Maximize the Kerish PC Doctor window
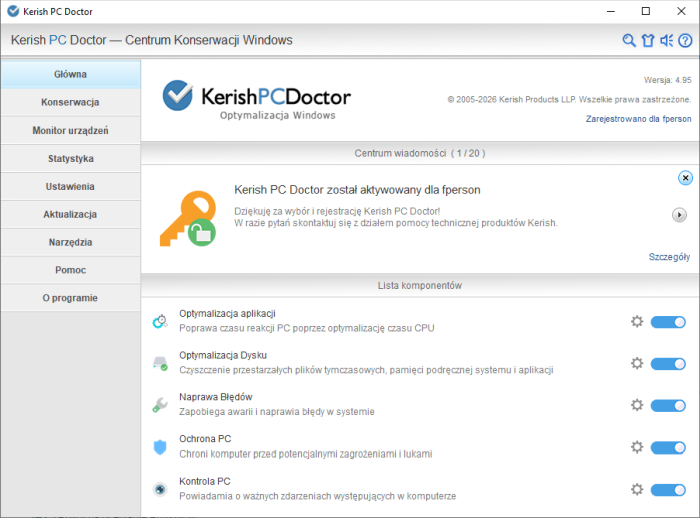Image resolution: width=700 pixels, height=518 pixels. pyautogui.click(x=646, y=11)
